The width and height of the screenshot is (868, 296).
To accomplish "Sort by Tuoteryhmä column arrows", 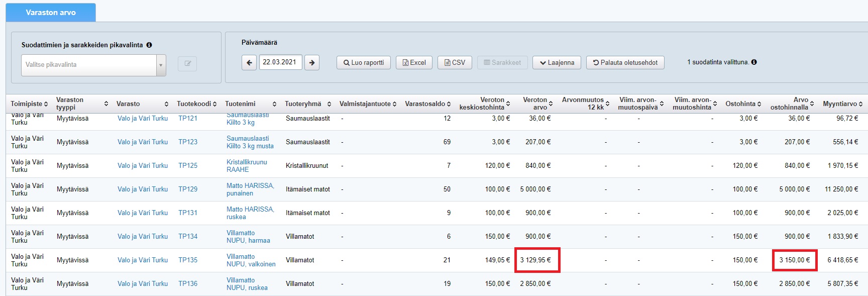I will [x=329, y=104].
